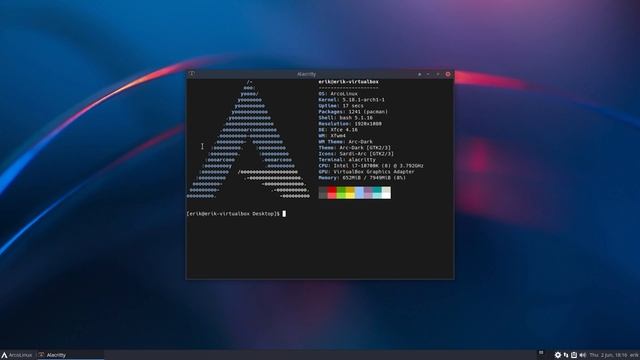The width and height of the screenshot is (640, 360).
Task: Click the 'OS: ArcoLinux' line
Action: pyautogui.click(x=338, y=94)
